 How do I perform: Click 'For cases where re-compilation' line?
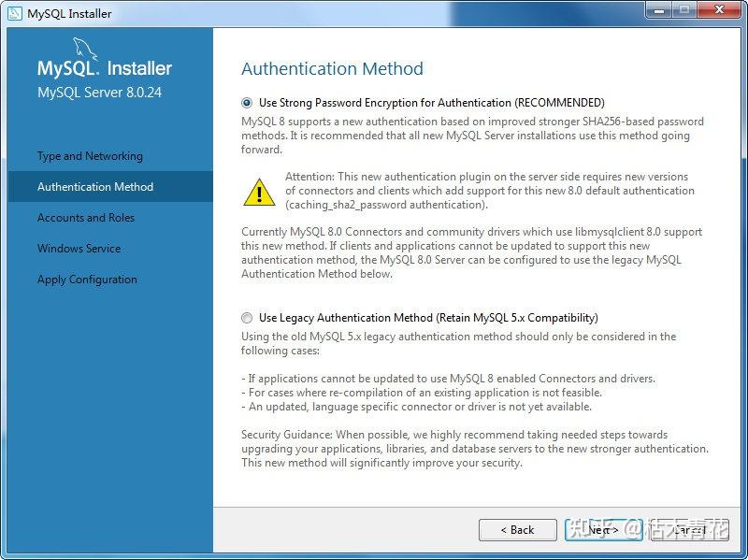[x=422, y=393]
